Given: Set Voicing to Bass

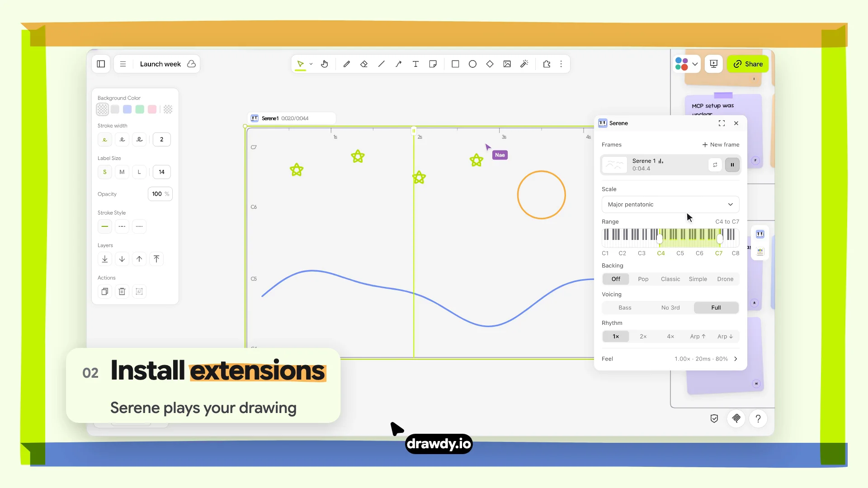Looking at the screenshot, I should (625, 308).
